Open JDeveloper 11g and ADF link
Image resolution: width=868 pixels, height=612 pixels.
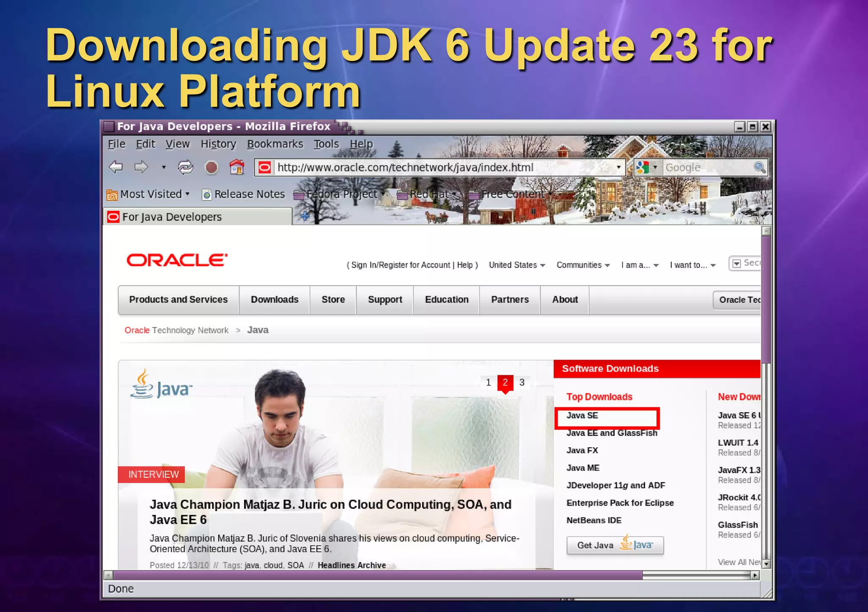[x=616, y=485]
